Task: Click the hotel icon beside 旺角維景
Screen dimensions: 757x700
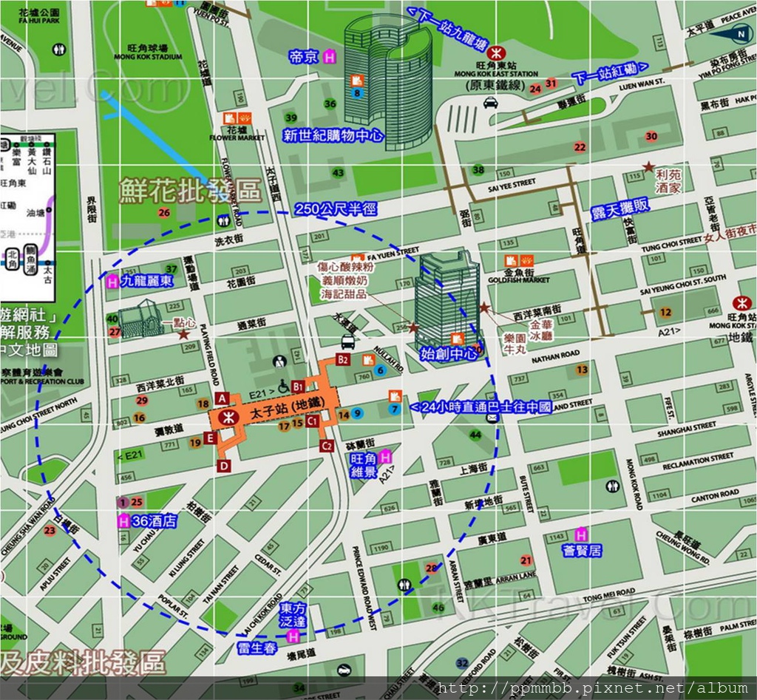Action: tap(385, 457)
